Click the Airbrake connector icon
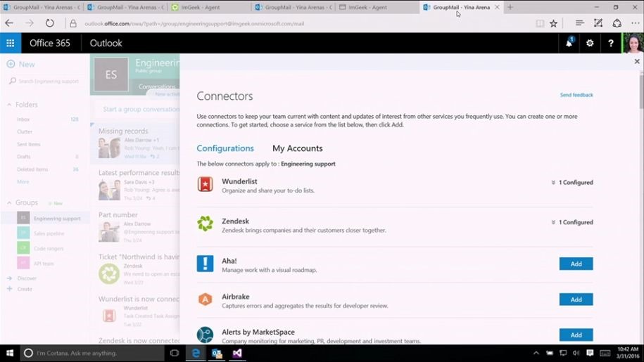 click(x=205, y=299)
